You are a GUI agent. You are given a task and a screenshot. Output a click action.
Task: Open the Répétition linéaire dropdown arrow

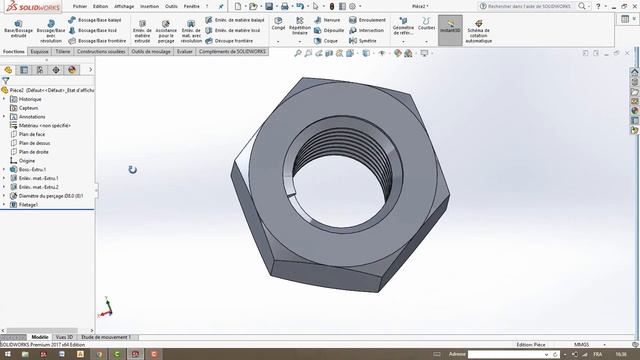tap(300, 41)
